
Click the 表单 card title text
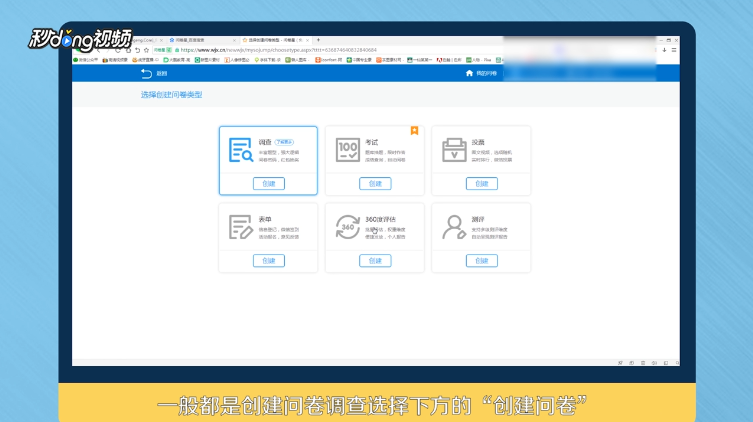click(x=265, y=219)
